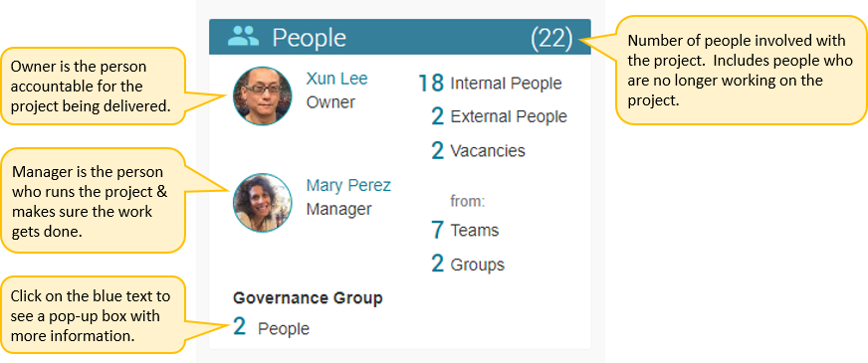Click the number of people involved callout
This screenshot has height=363, width=868.
[x=742, y=71]
